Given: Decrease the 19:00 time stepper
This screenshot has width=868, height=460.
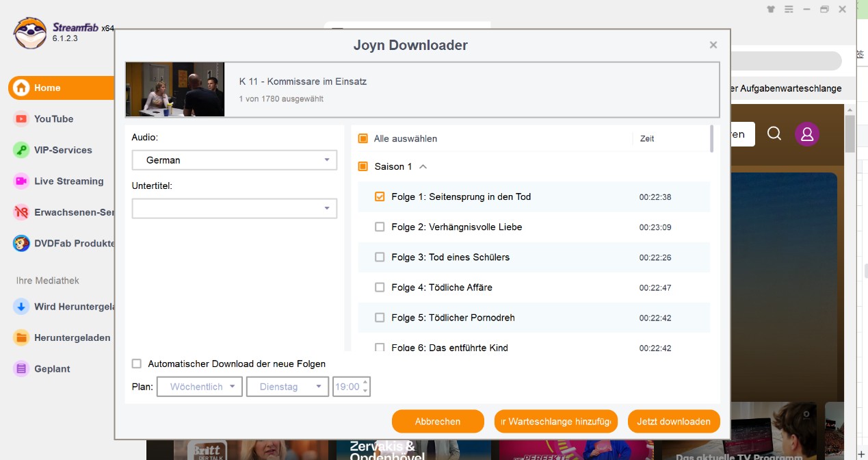Looking at the screenshot, I should [x=365, y=391].
